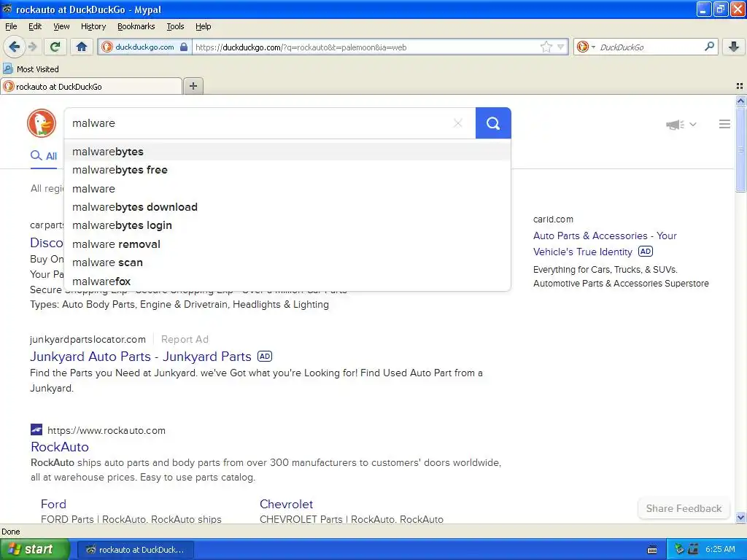Click the rockauto taskbar window button

coord(135,550)
